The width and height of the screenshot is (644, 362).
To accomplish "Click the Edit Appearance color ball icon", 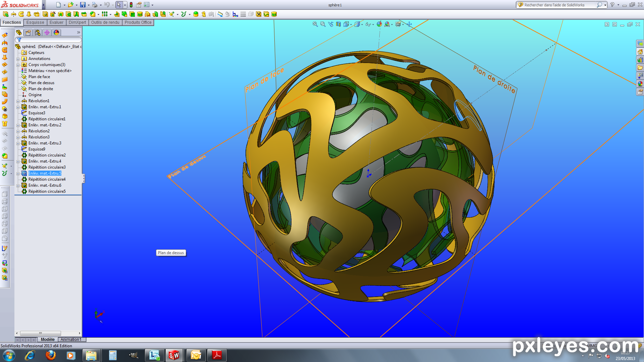I will [x=379, y=24].
